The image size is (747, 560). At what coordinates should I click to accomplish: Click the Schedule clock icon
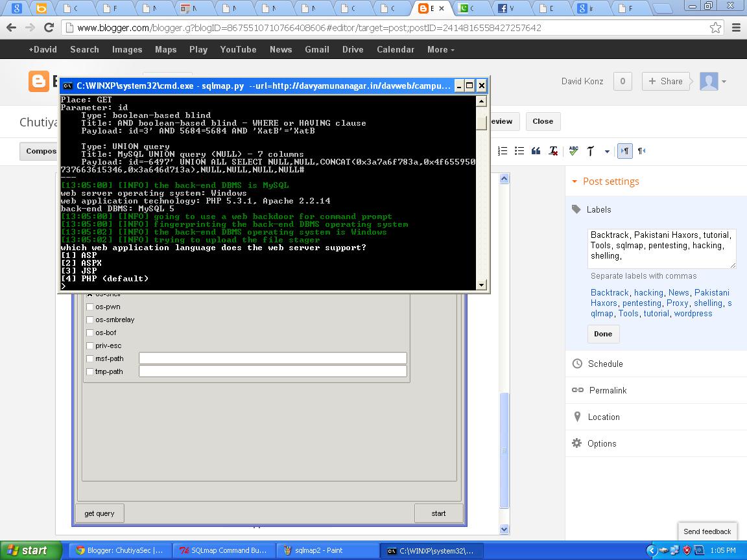pyautogui.click(x=577, y=364)
